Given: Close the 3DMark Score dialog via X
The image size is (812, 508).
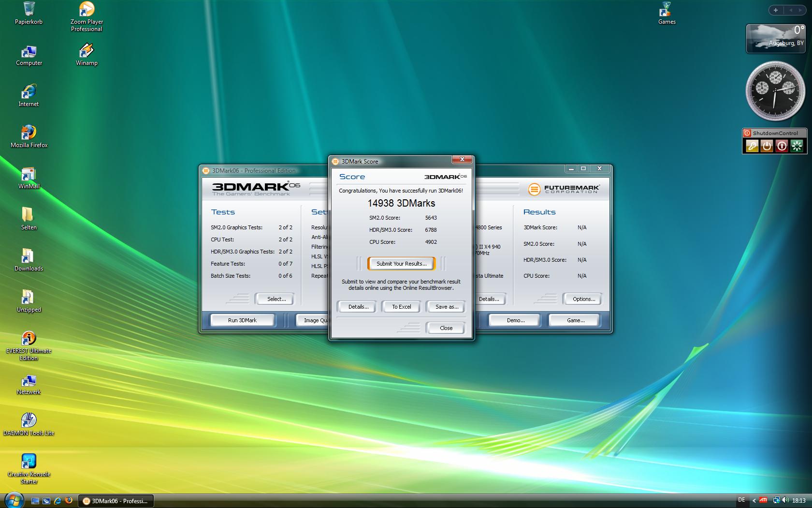Looking at the screenshot, I should pos(462,160).
